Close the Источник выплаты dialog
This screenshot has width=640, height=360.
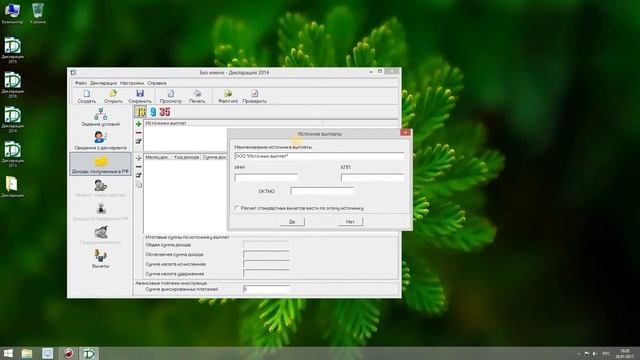point(405,133)
